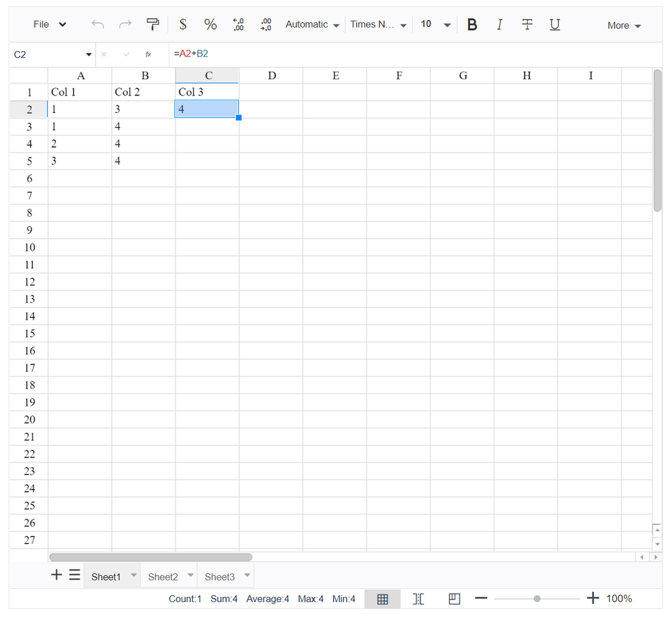Click cell A4 containing 2
Image resolution: width=672 pixels, height=617 pixels.
(80, 143)
